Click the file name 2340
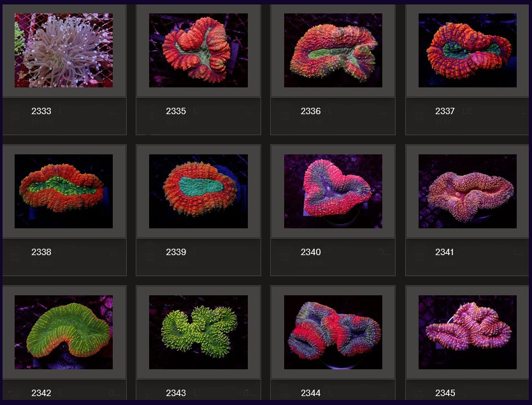 [x=310, y=252]
